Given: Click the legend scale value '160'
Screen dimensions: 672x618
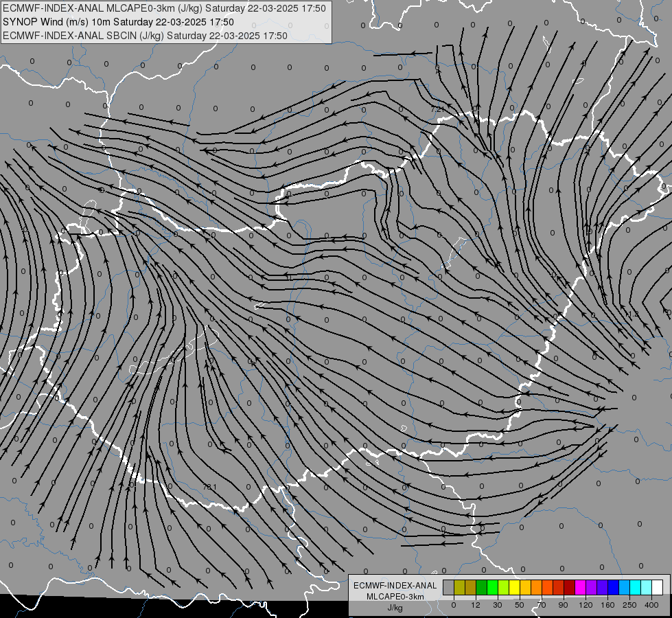Looking at the screenshot, I should tap(607, 605).
